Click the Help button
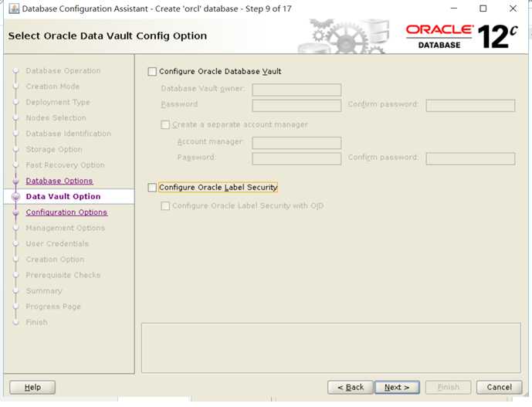The width and height of the screenshot is (532, 407). point(32,388)
